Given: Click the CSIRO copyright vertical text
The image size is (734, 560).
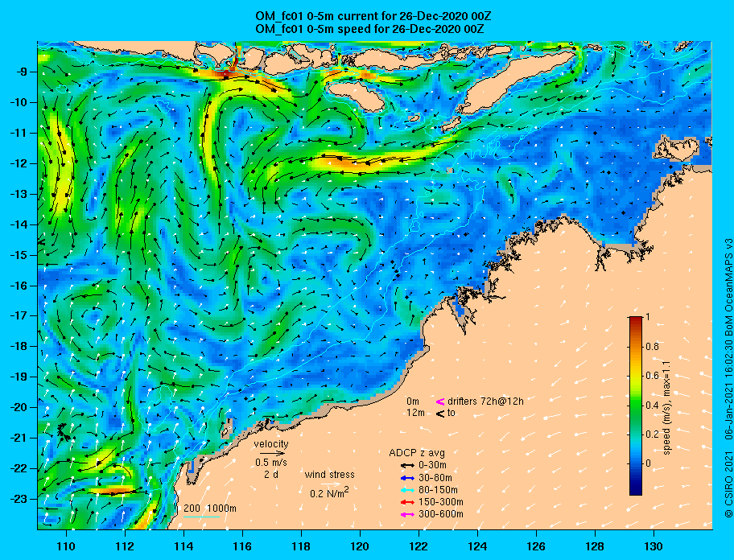Looking at the screenshot, I should pos(728,377).
